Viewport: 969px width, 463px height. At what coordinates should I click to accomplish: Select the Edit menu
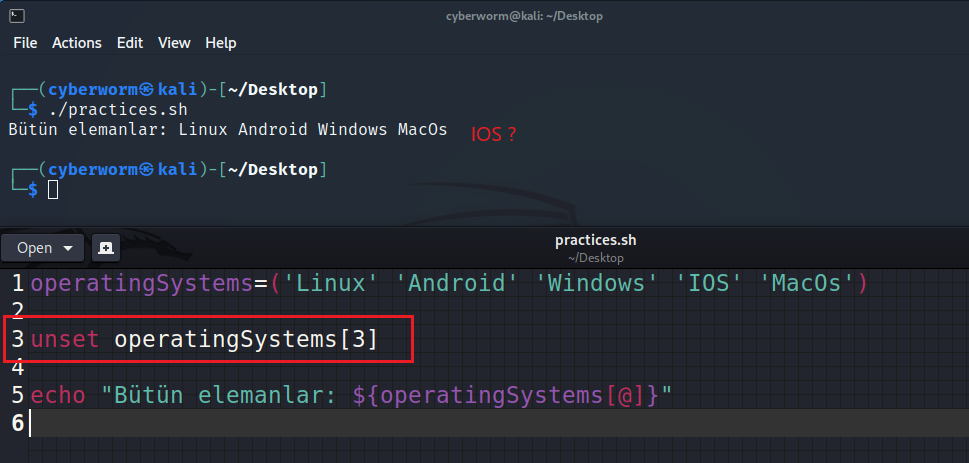point(130,43)
